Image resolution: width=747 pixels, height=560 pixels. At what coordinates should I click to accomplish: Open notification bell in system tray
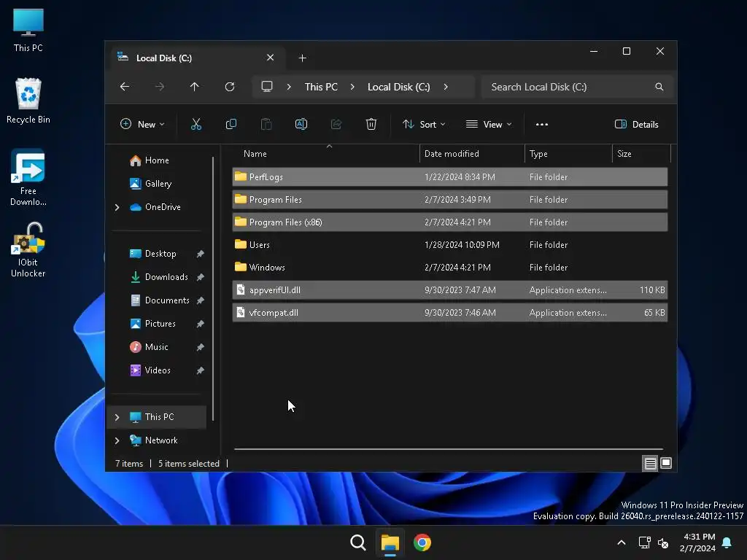point(727,542)
